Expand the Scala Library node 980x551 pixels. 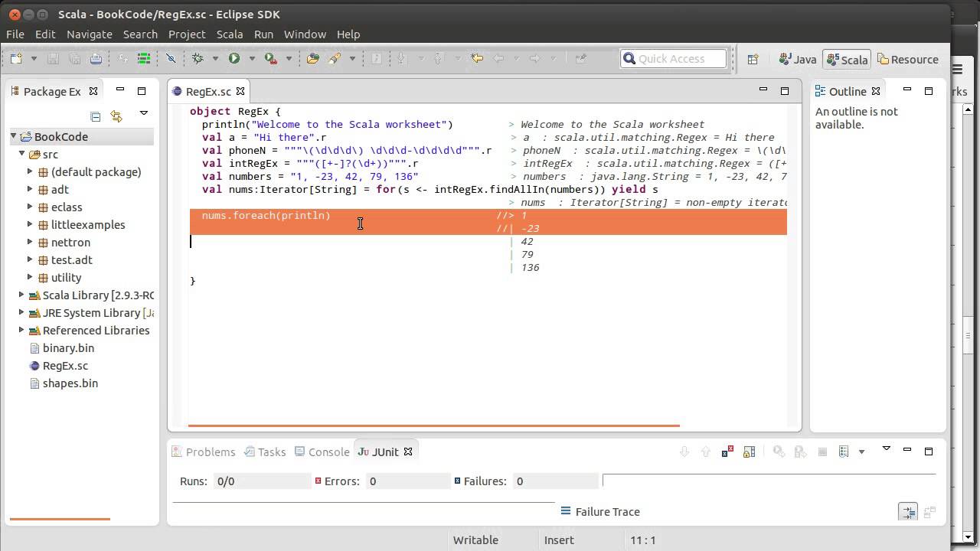point(22,295)
